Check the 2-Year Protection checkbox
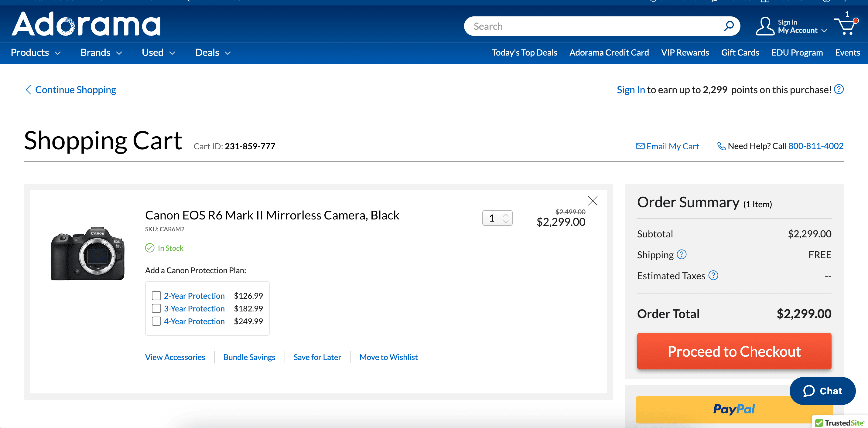Viewport: 868px width, 428px height. [x=156, y=296]
